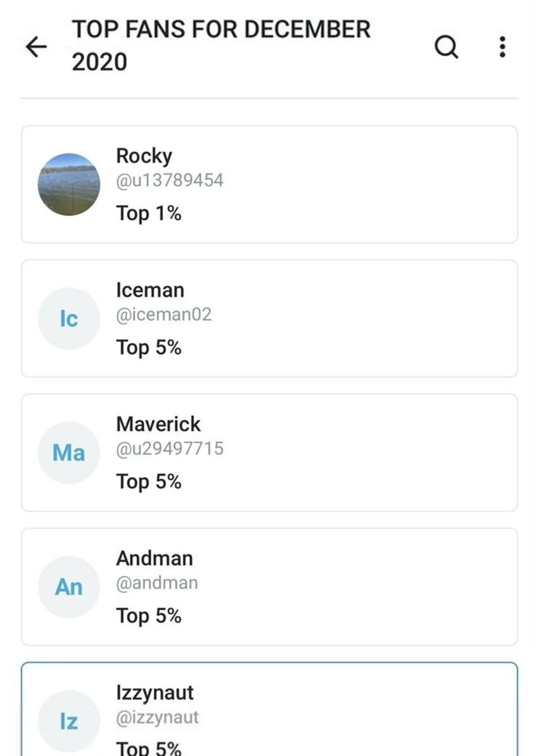Tap the @u29497715 username handle
Viewport: 539px width, 756px height.
coord(170,448)
